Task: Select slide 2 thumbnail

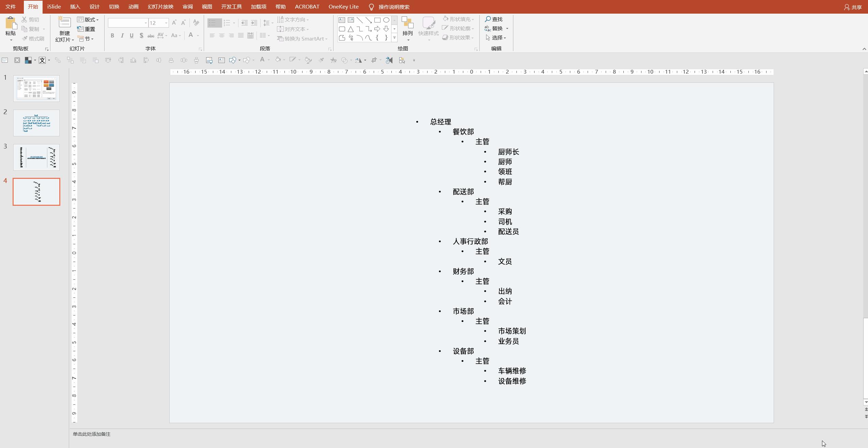Action: click(x=36, y=123)
